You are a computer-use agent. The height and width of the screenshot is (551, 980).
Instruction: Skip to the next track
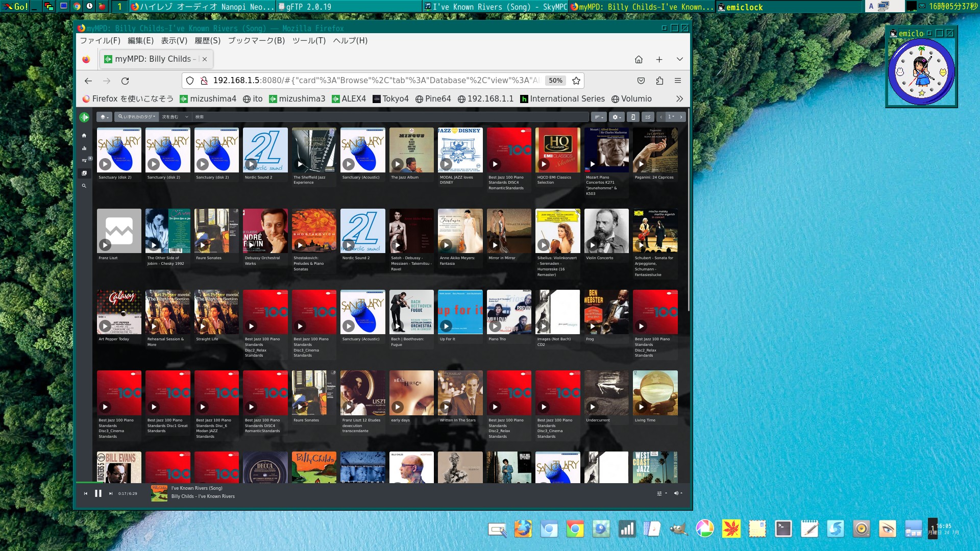[x=111, y=493]
